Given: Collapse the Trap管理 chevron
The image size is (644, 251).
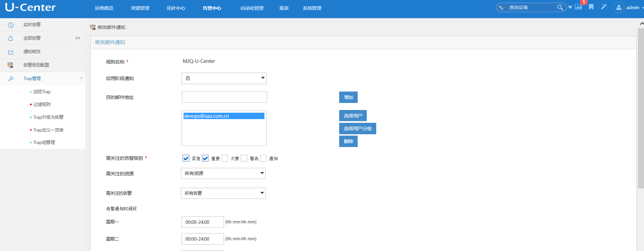Looking at the screenshot, I should tap(81, 78).
